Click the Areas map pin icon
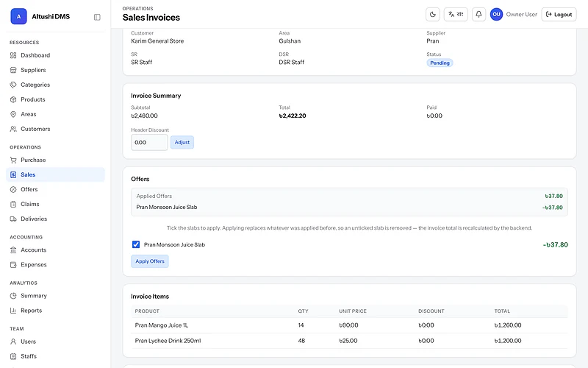This screenshot has width=588, height=368. 13,114
